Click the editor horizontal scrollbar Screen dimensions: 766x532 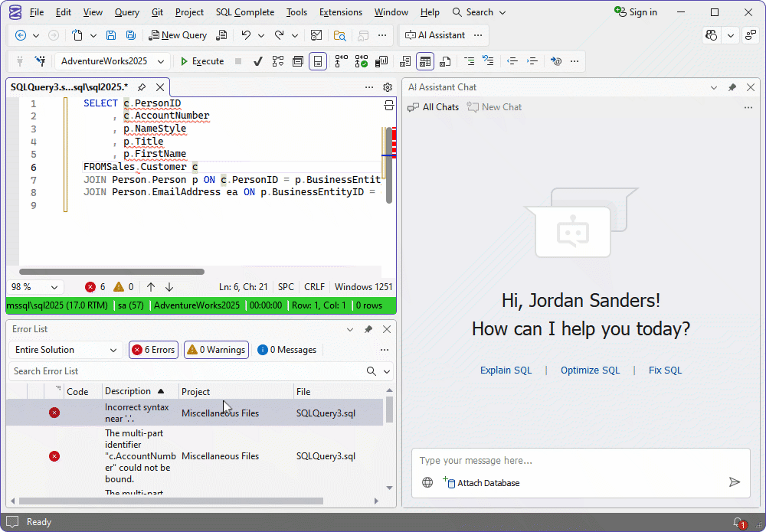coord(112,272)
